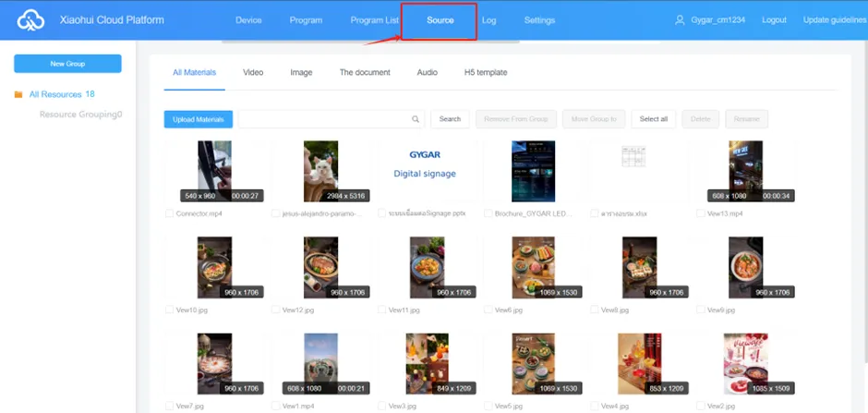The height and width of the screenshot is (413, 868).
Task: Open the GYGAR Digital signage pptx thumbnail
Action: (x=427, y=171)
